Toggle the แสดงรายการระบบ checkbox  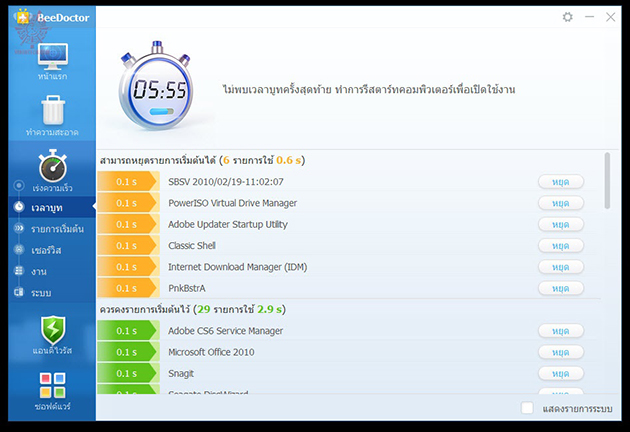click(x=527, y=408)
